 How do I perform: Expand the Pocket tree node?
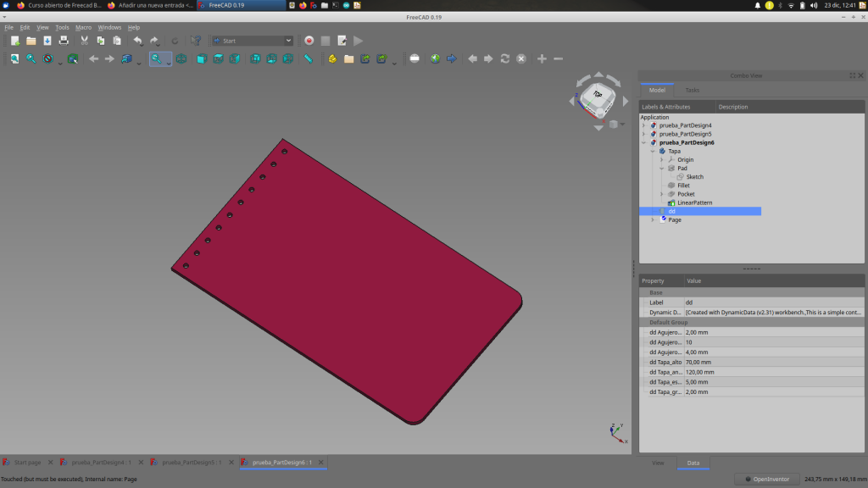click(x=662, y=194)
